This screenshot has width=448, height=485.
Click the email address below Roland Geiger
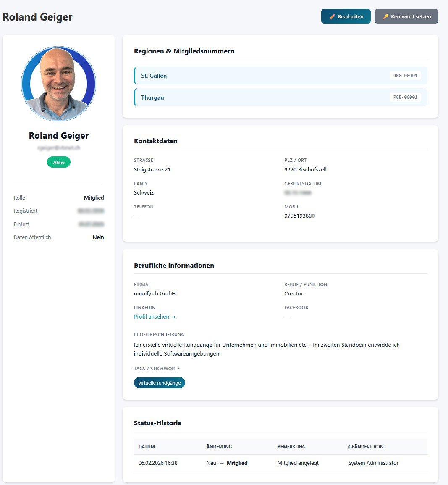click(x=58, y=148)
